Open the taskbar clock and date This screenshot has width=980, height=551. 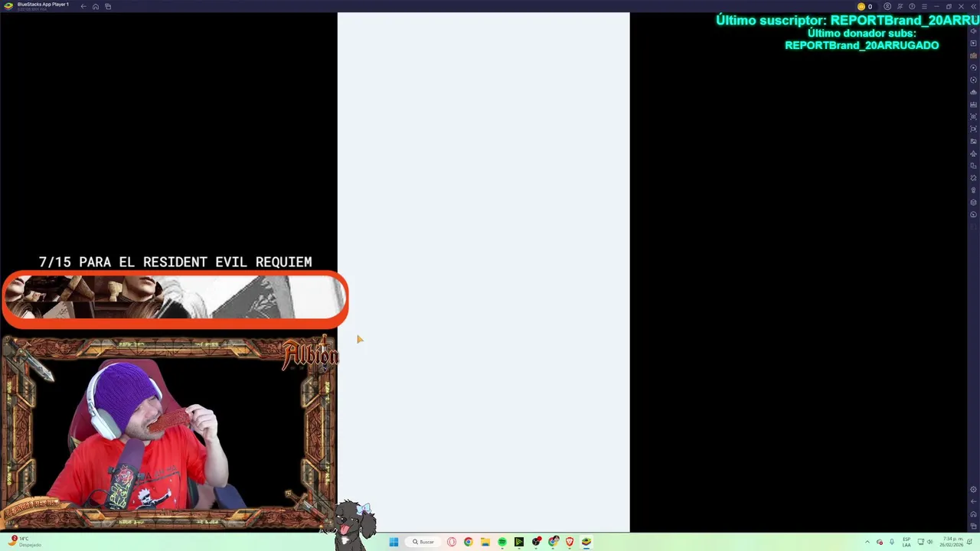tap(953, 542)
